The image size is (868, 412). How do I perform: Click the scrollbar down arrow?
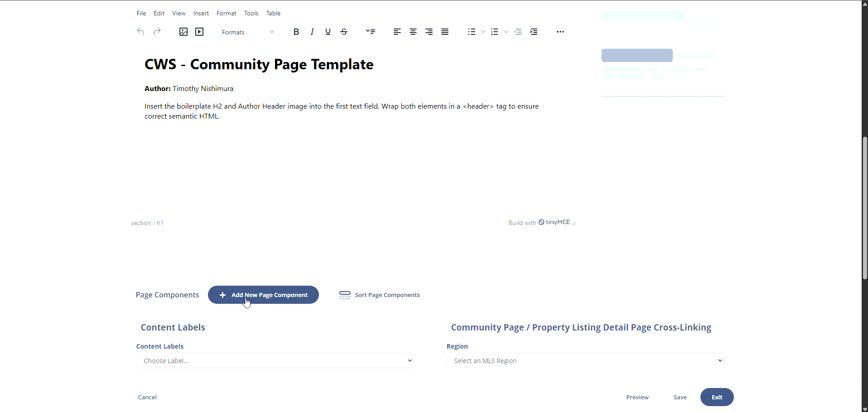click(865, 409)
